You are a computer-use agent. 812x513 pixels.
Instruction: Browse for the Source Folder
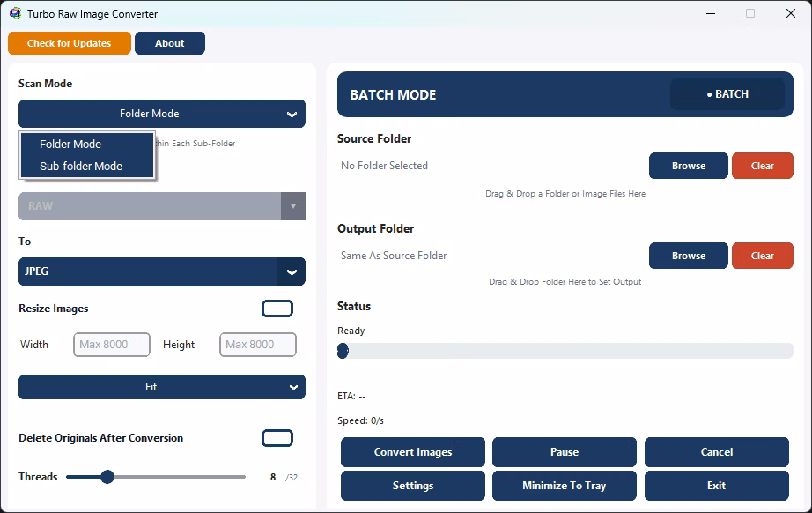[689, 166]
